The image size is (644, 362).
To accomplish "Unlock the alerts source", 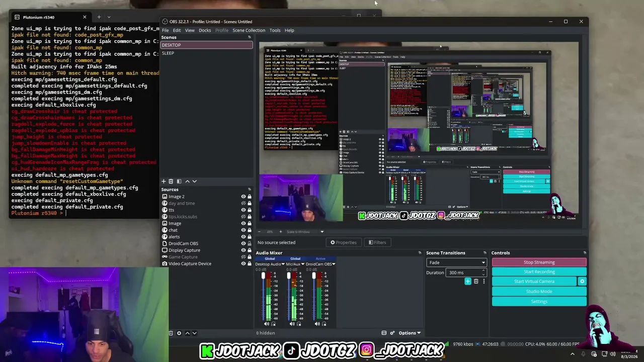I will pos(249,237).
